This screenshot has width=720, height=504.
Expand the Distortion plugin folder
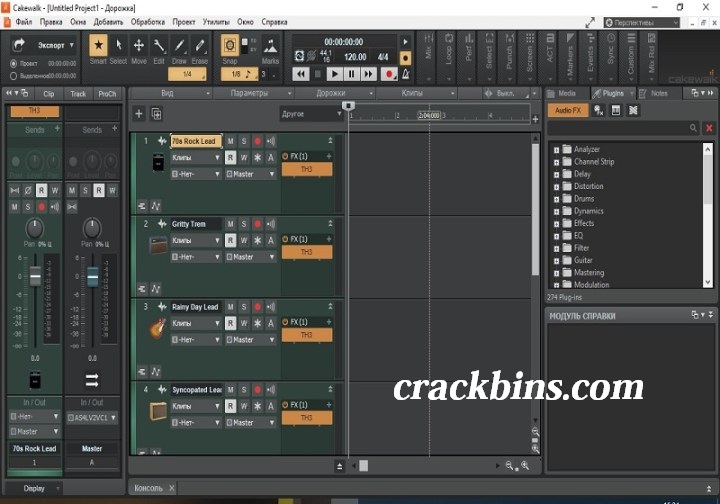pyautogui.click(x=557, y=187)
